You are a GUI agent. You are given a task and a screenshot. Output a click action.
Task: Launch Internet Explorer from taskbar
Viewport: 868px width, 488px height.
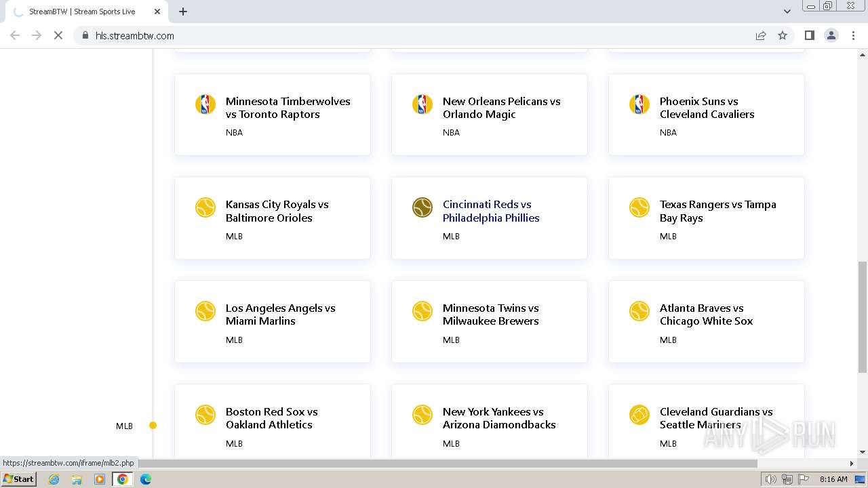coord(54,479)
